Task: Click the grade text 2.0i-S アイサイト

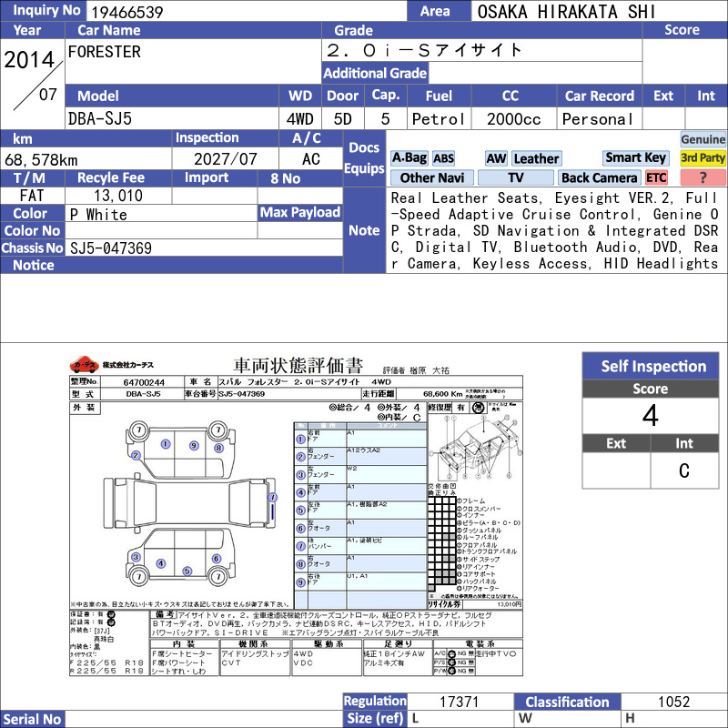Action: (x=424, y=50)
